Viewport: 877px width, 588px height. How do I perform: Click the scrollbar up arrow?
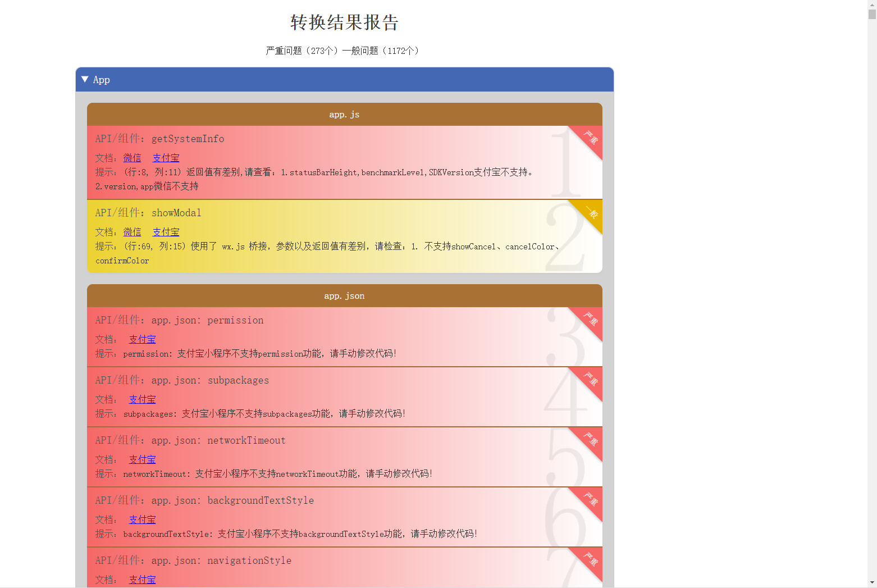872,4
